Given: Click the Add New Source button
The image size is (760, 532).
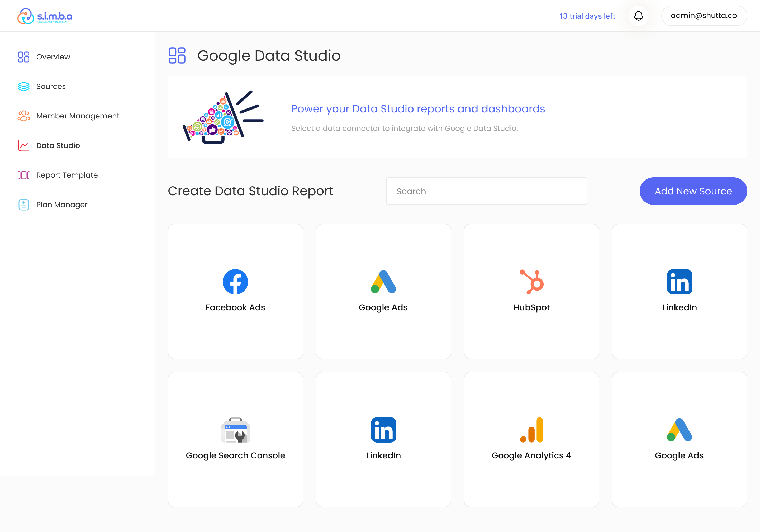Looking at the screenshot, I should tap(693, 191).
